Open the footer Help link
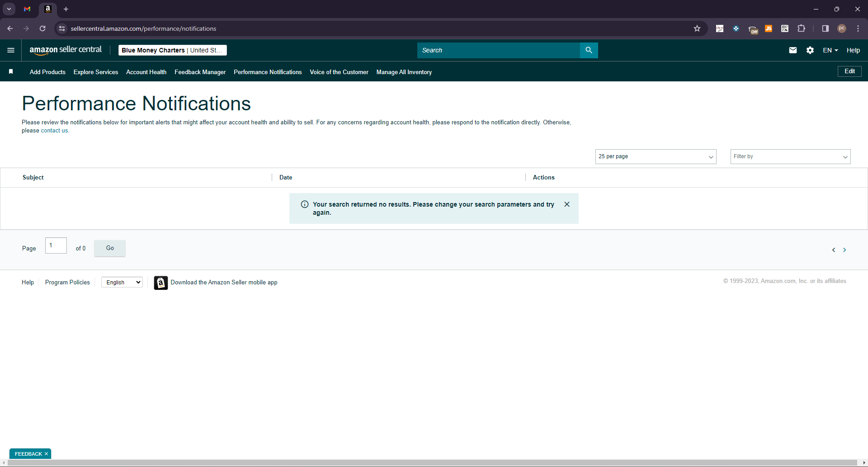Viewport: 868px width, 467px height. coord(28,282)
